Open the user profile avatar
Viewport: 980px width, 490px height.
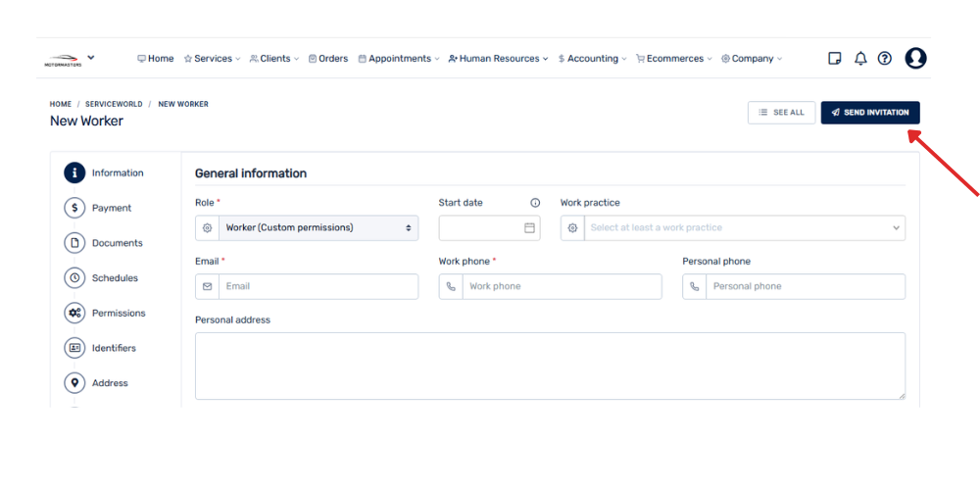coord(915,59)
